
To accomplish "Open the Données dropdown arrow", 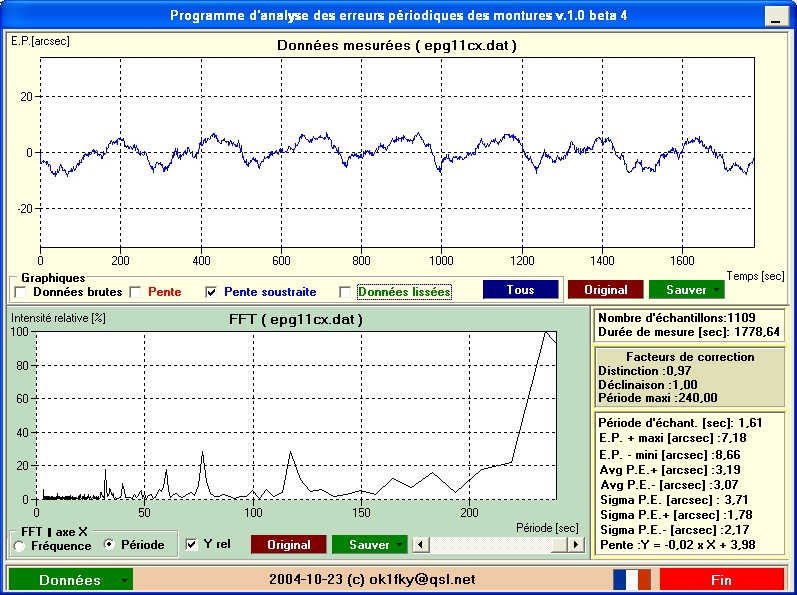I will click(x=124, y=580).
